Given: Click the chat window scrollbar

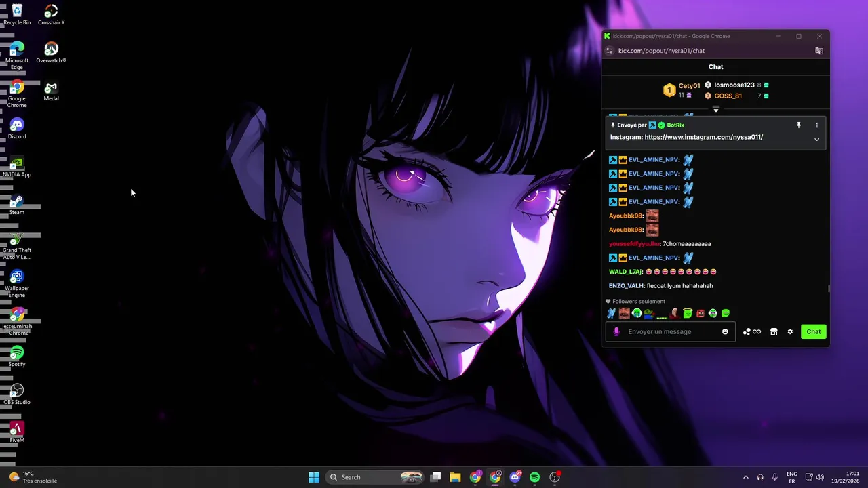Looking at the screenshot, I should click(827, 288).
